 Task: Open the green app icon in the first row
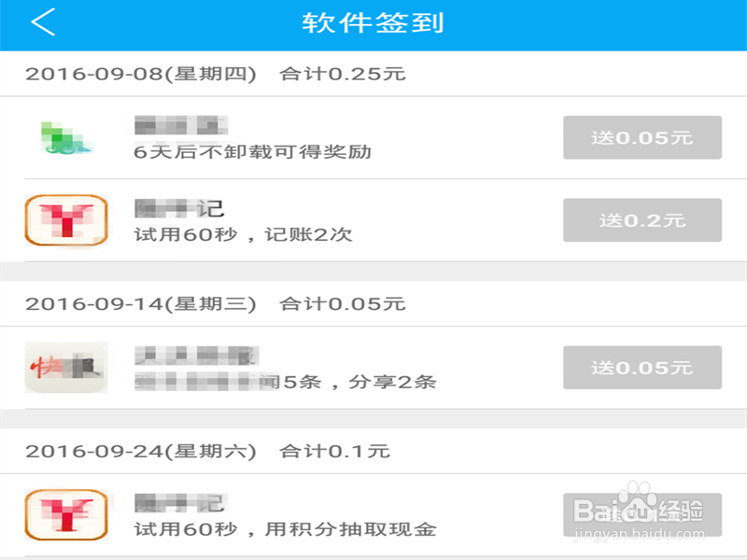click(65, 138)
